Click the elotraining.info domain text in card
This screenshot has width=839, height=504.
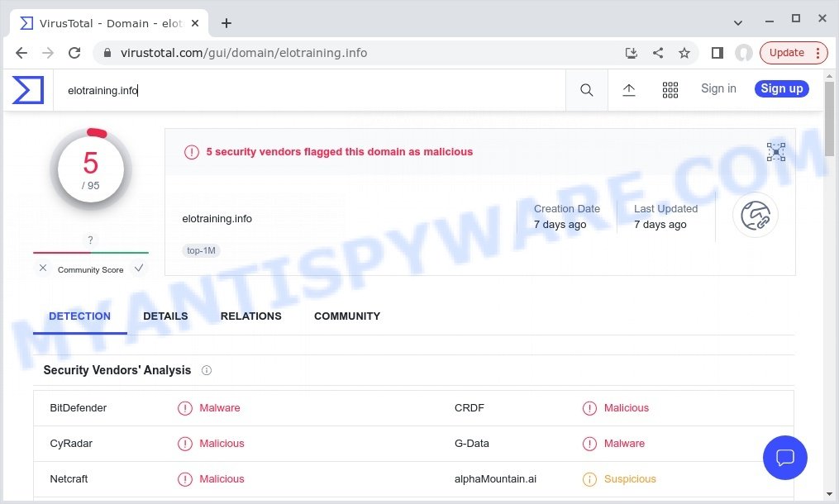tap(217, 218)
